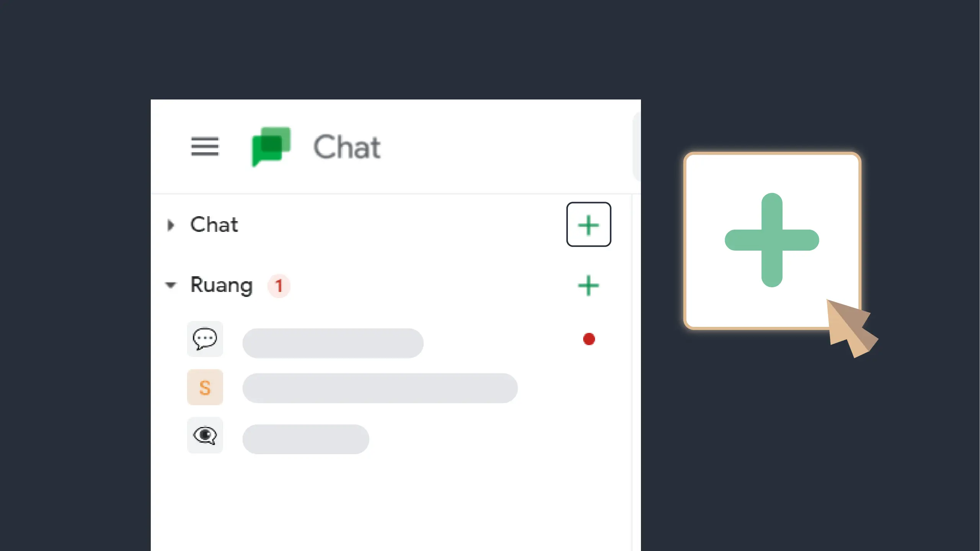Select the Ruang rooms section label
Viewport: 980px width, 551px height.
pyautogui.click(x=221, y=285)
